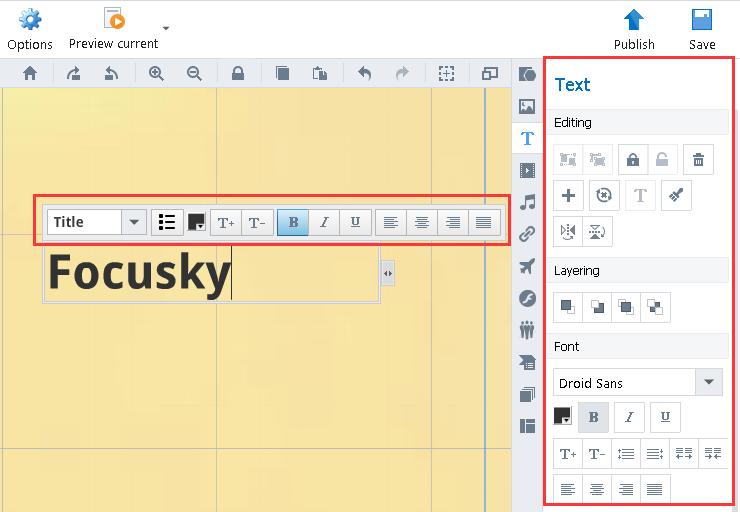Rotate canvas counterclockwise icon
This screenshot has height=512, width=740.
pyautogui.click(x=111, y=73)
